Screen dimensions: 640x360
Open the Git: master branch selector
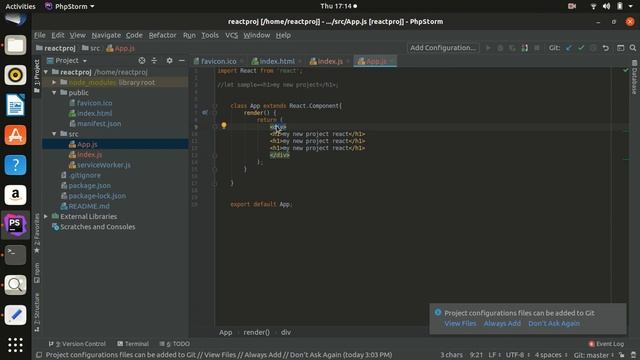click(x=593, y=355)
